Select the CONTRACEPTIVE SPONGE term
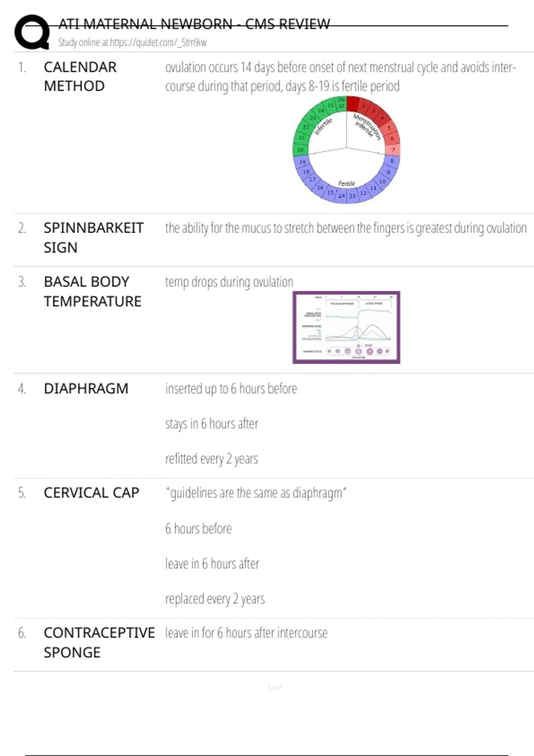The height and width of the screenshot is (756, 534). click(x=99, y=643)
